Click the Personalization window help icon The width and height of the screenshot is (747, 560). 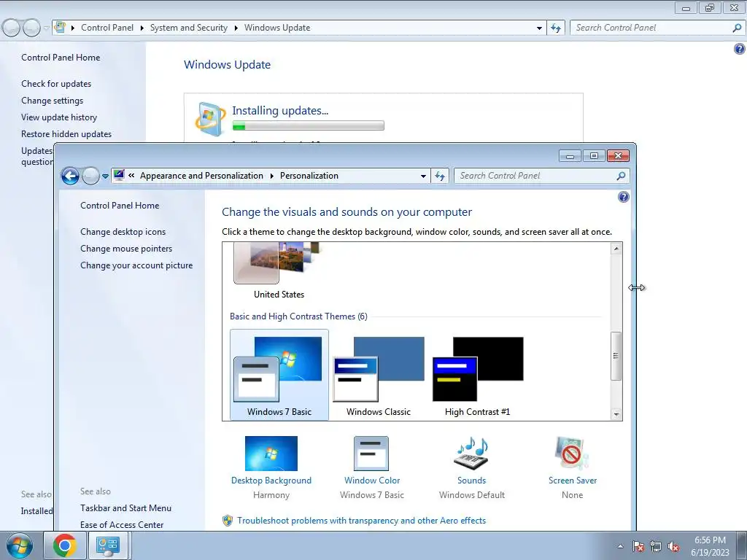pyautogui.click(x=623, y=197)
